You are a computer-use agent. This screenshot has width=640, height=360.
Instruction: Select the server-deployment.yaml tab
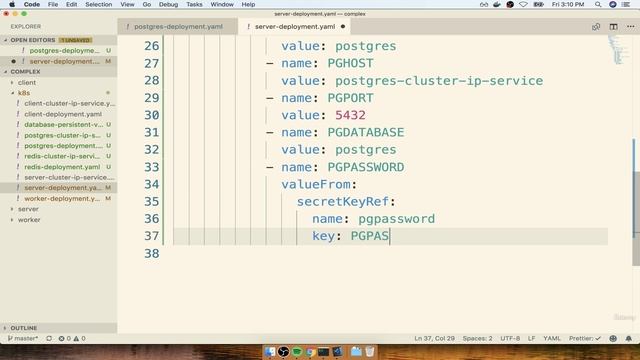pyautogui.click(x=295, y=27)
